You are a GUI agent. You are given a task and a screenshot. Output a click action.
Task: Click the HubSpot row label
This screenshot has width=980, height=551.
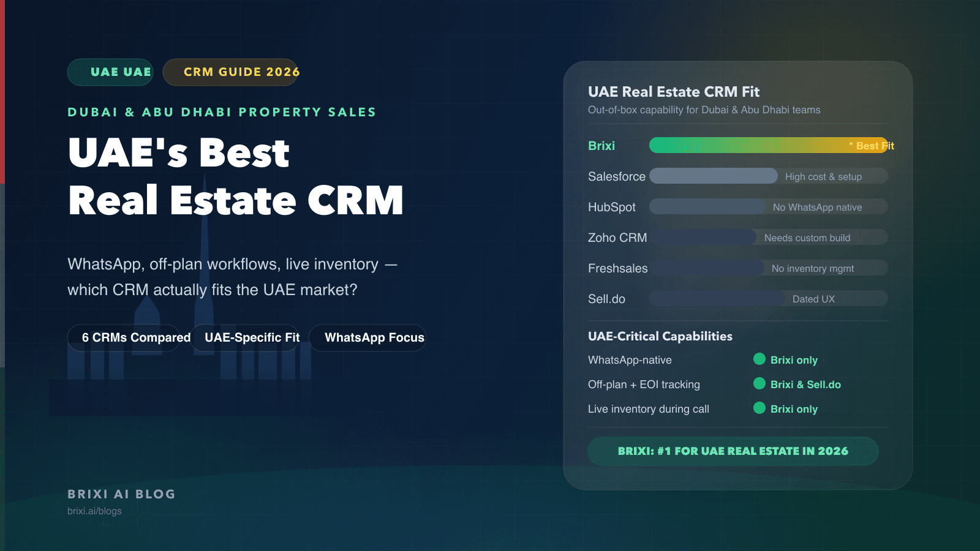[612, 207]
